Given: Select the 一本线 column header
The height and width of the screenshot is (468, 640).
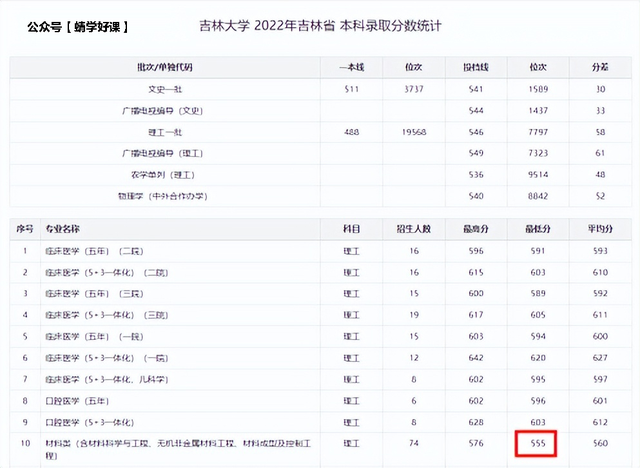Looking at the screenshot, I should [351, 67].
